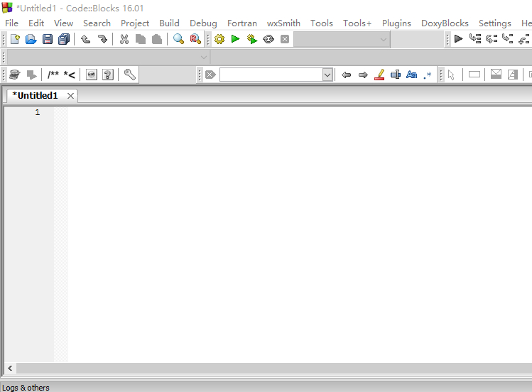Create a new file with the New icon
This screenshot has width=532, height=392.
tap(15, 39)
